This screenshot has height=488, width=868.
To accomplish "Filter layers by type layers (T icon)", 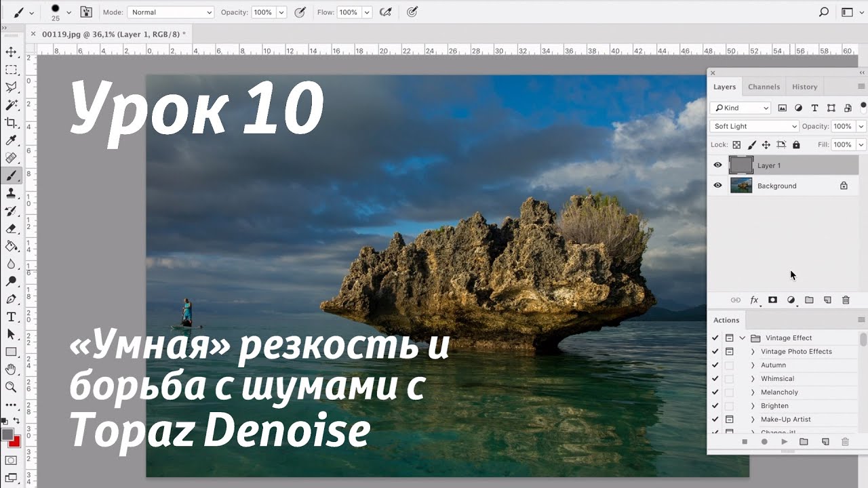I will [814, 108].
